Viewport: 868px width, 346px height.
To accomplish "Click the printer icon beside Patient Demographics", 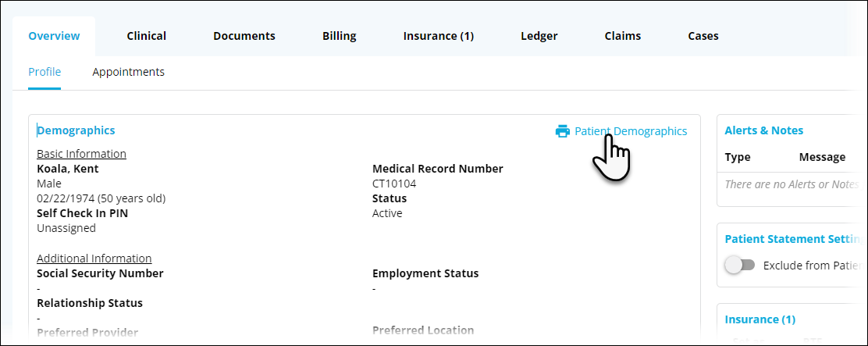I will [x=562, y=131].
